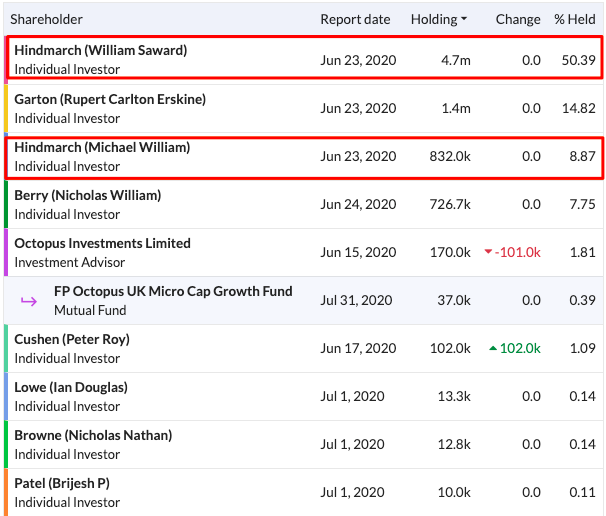The height and width of the screenshot is (516, 606).
Task: Open Garton (Rupert Carlton Erskine) shareholder
Action: pos(110,99)
